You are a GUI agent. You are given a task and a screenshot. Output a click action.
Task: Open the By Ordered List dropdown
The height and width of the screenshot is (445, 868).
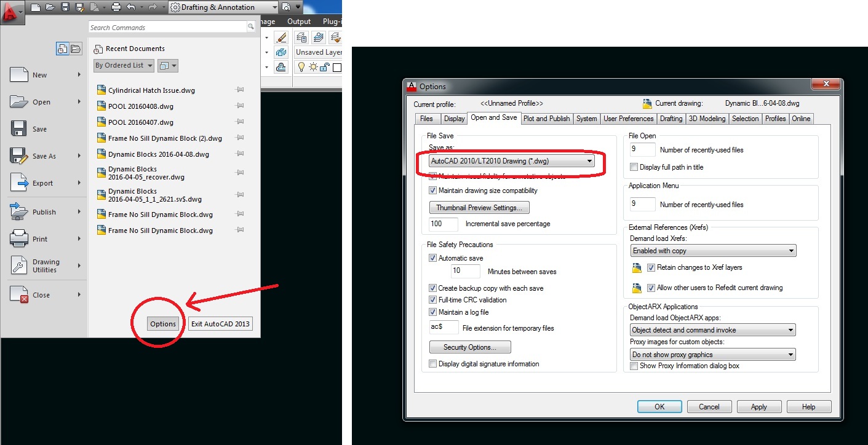pos(123,65)
